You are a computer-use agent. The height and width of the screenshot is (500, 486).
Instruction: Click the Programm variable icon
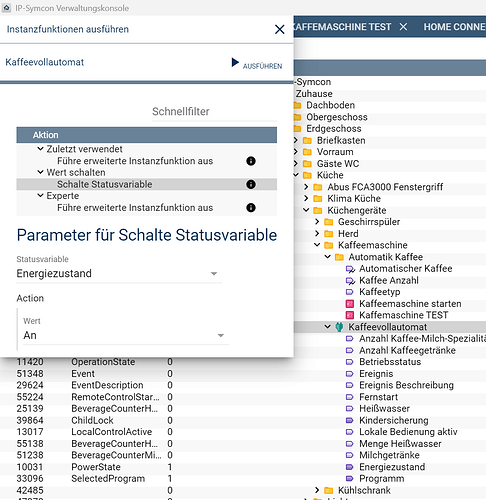(349, 479)
